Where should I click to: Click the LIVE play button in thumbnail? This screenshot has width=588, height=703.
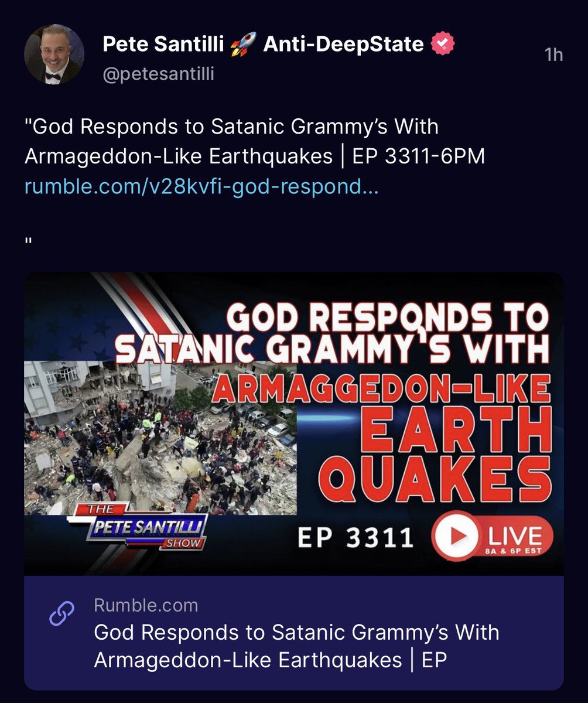pyautogui.click(x=492, y=536)
